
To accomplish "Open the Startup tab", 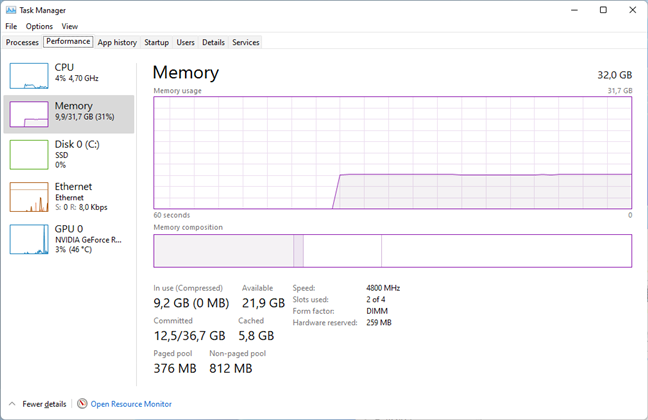I will point(157,42).
